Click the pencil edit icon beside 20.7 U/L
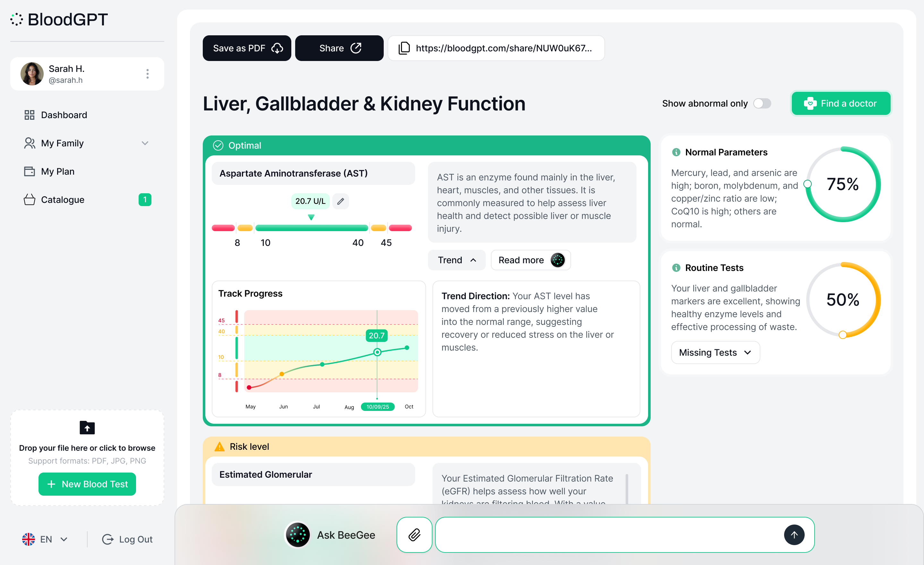924x565 pixels. tap(340, 202)
